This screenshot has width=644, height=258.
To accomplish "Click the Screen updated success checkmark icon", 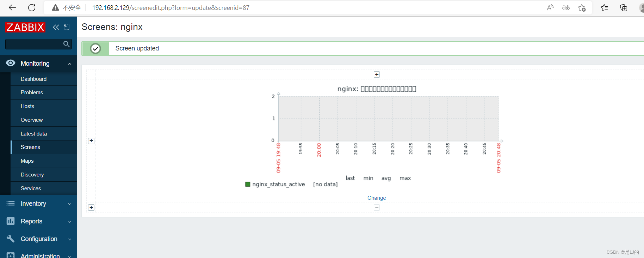I will [95, 49].
